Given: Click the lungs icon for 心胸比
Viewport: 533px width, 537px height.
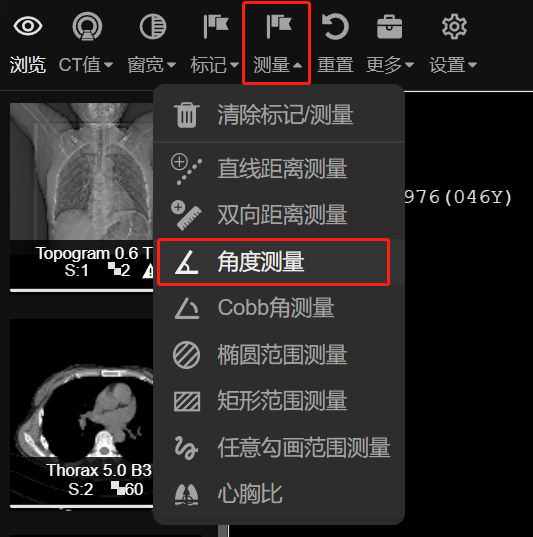Looking at the screenshot, I should click(x=186, y=495).
